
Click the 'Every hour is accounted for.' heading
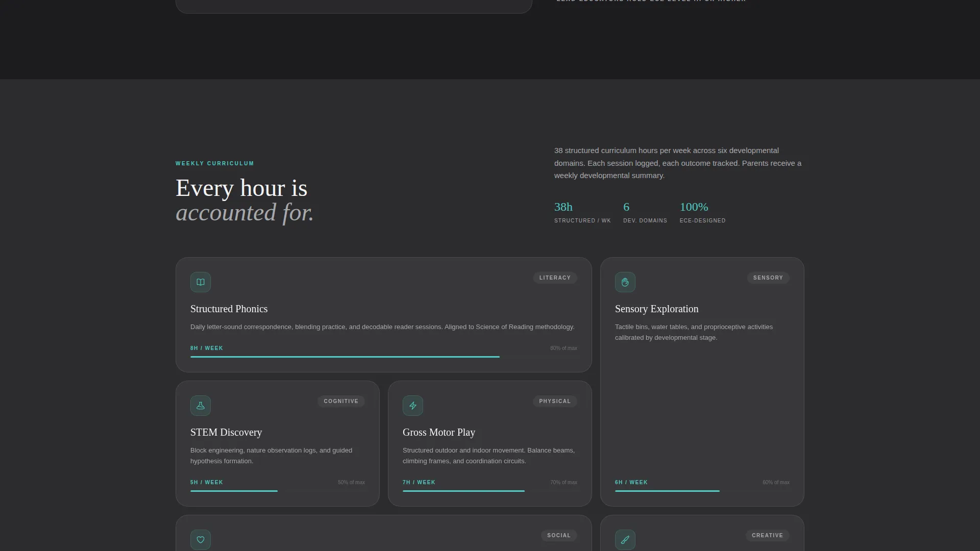244,201
